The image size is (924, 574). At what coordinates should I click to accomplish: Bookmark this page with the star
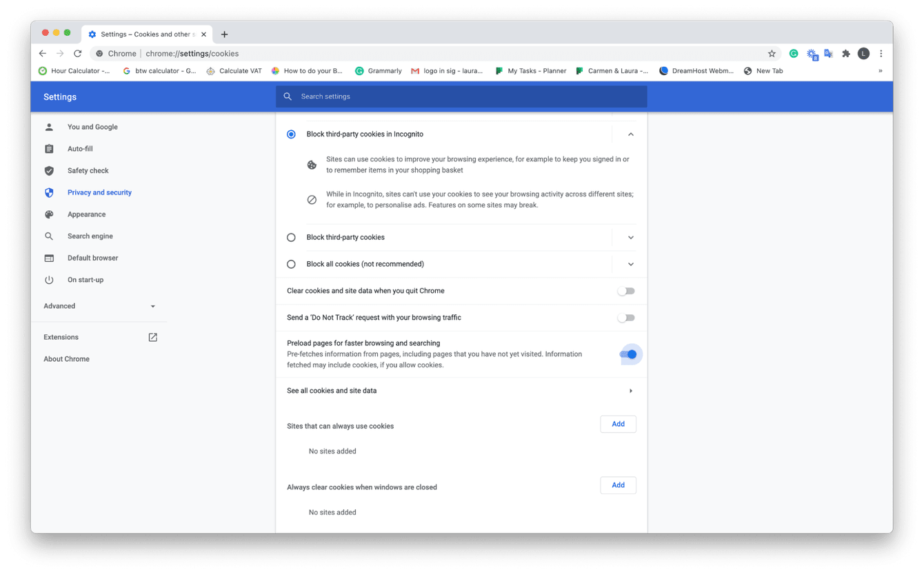771,53
